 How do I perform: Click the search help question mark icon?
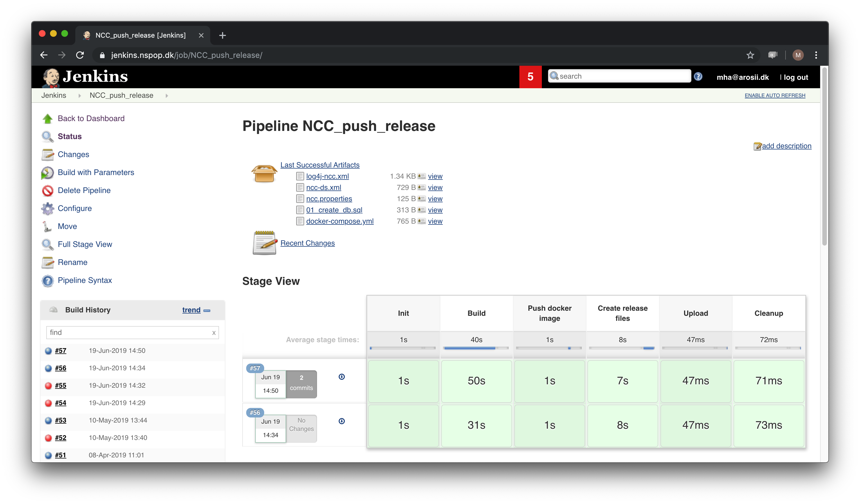[698, 76]
